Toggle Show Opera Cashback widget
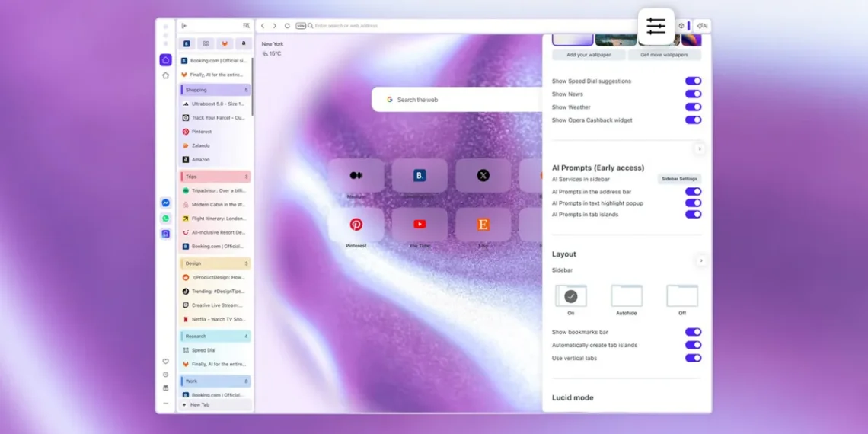The height and width of the screenshot is (434, 868). tap(693, 120)
